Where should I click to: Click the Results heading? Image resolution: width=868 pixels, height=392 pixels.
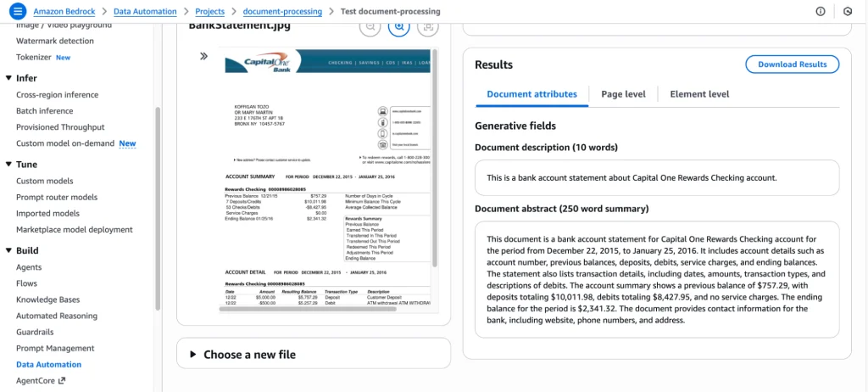point(494,64)
